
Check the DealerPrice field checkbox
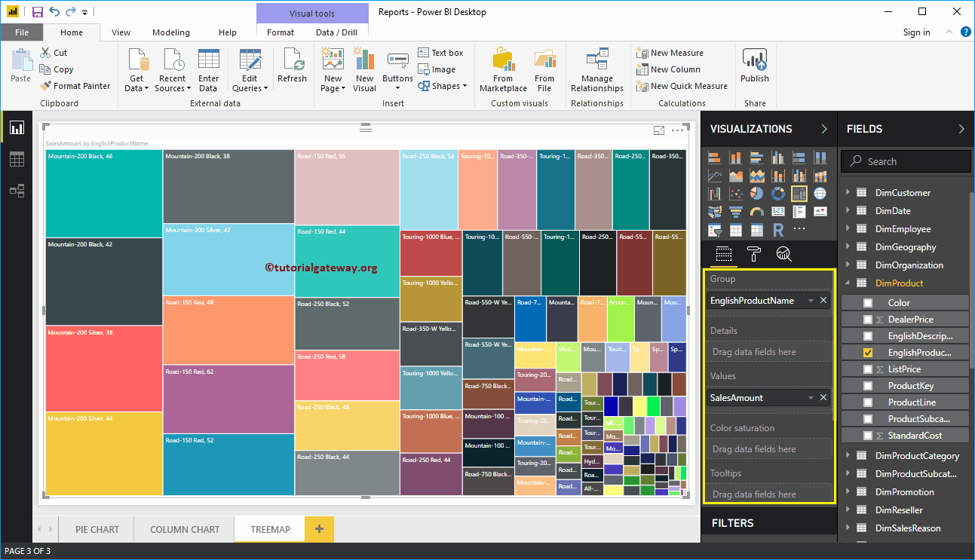[x=868, y=320]
